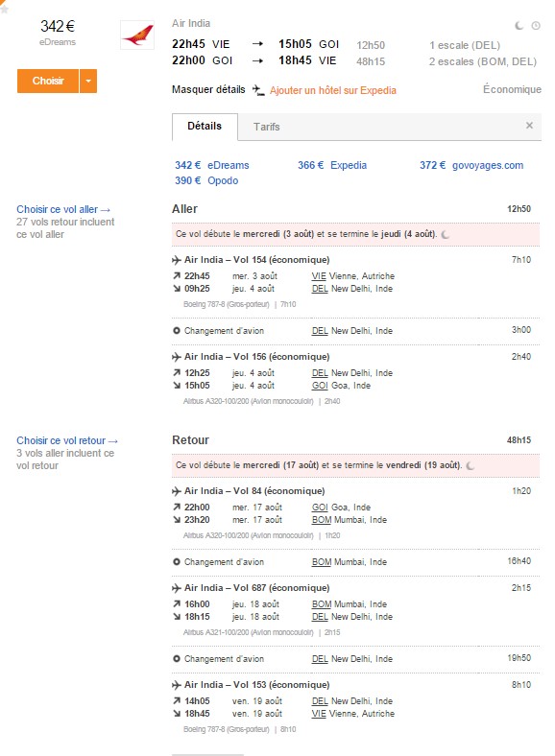Open the Ajouter un hôtel sur Expedia link
This screenshot has height=756, width=555.
coord(333,90)
